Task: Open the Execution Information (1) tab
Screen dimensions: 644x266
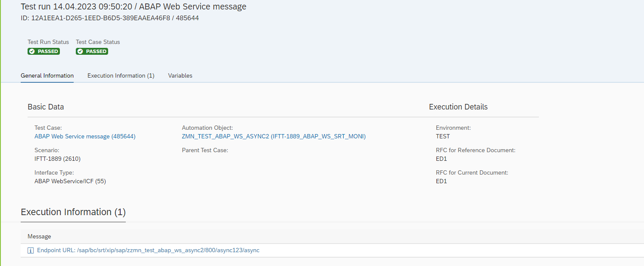Action: (121, 75)
